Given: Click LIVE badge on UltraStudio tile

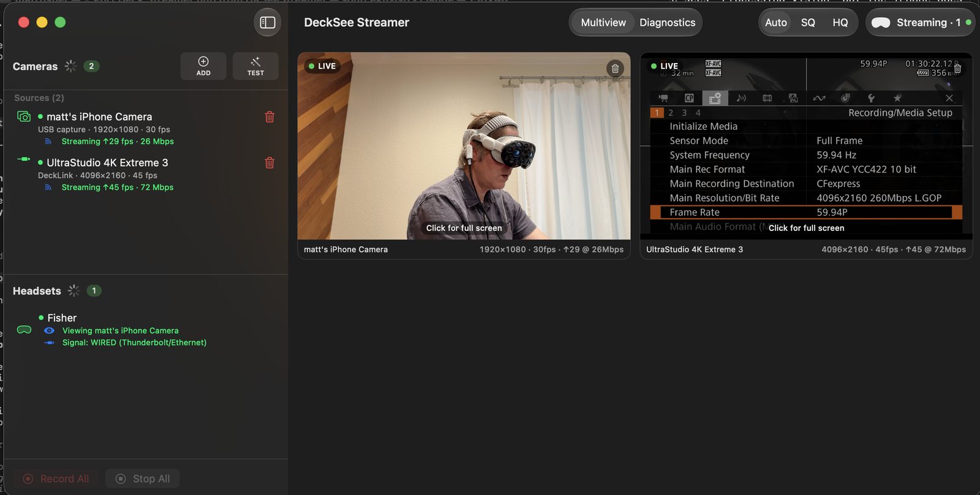Looking at the screenshot, I should click(665, 66).
